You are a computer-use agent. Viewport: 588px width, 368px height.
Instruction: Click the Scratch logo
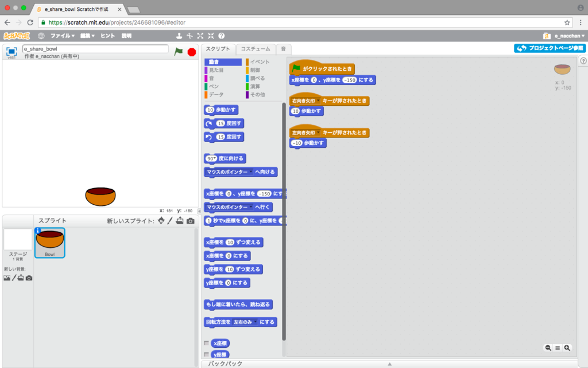tap(17, 36)
